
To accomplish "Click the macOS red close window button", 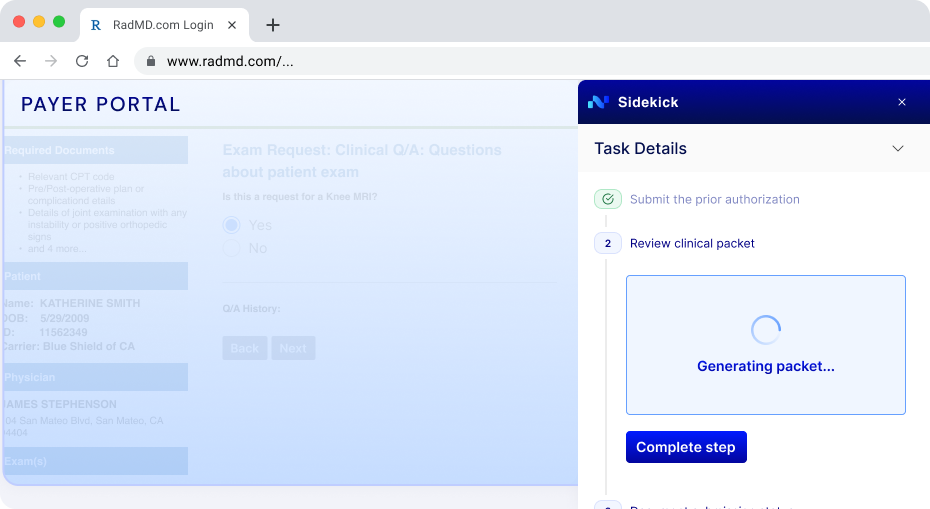I will [19, 22].
